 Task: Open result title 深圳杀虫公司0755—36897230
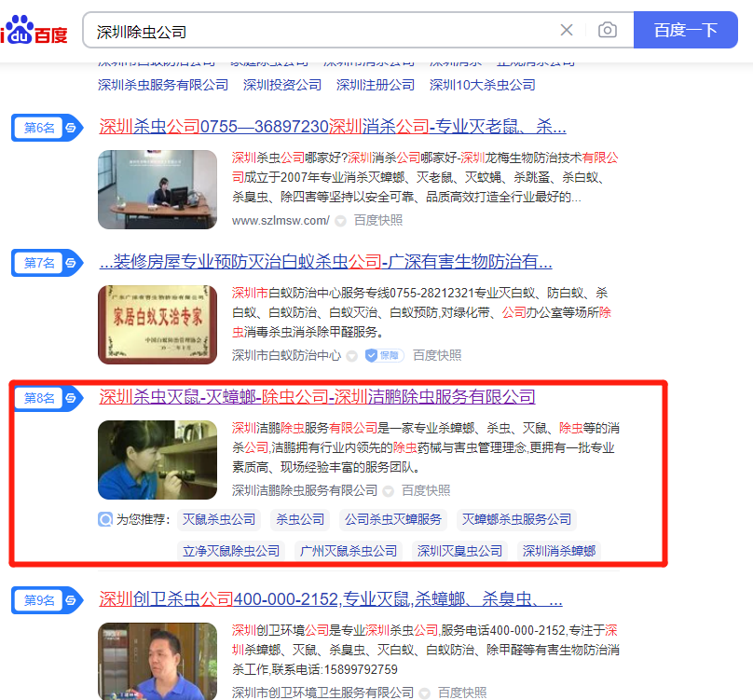point(333,127)
